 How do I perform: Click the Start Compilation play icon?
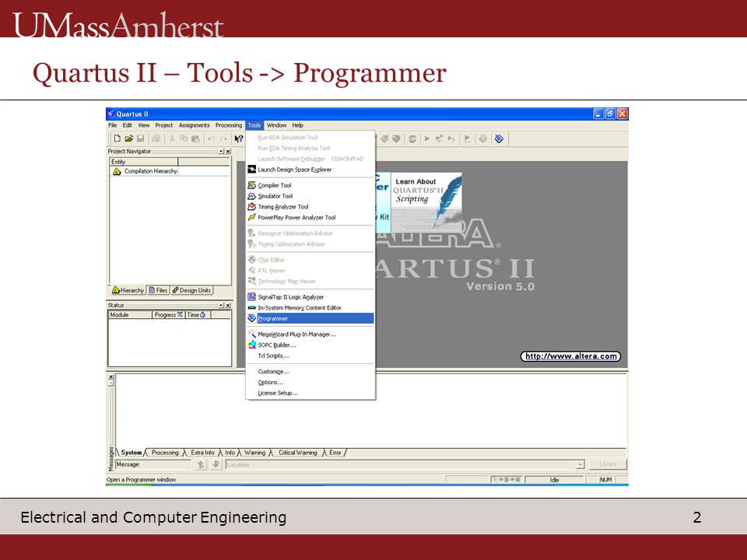click(427, 138)
